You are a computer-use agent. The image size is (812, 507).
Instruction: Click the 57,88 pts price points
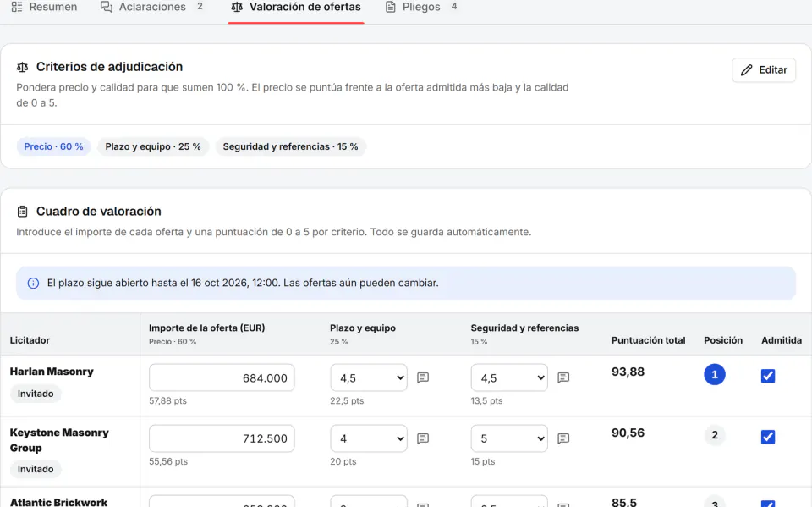click(x=167, y=400)
